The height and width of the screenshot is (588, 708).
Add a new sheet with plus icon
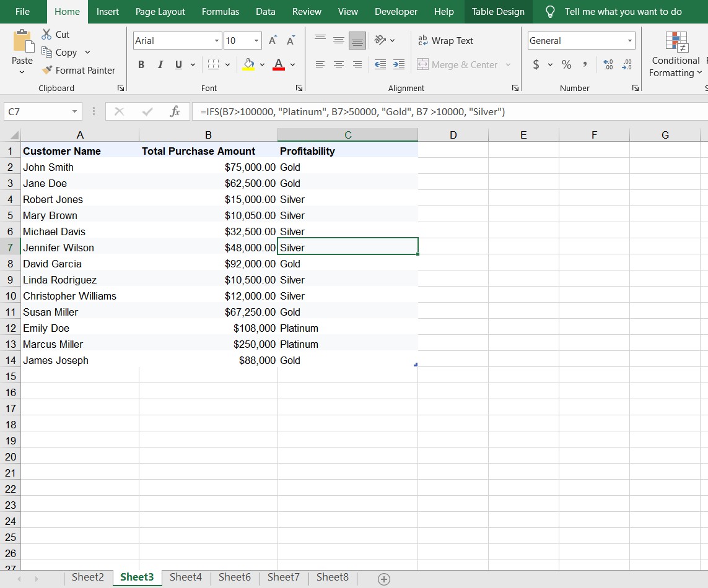(x=384, y=579)
